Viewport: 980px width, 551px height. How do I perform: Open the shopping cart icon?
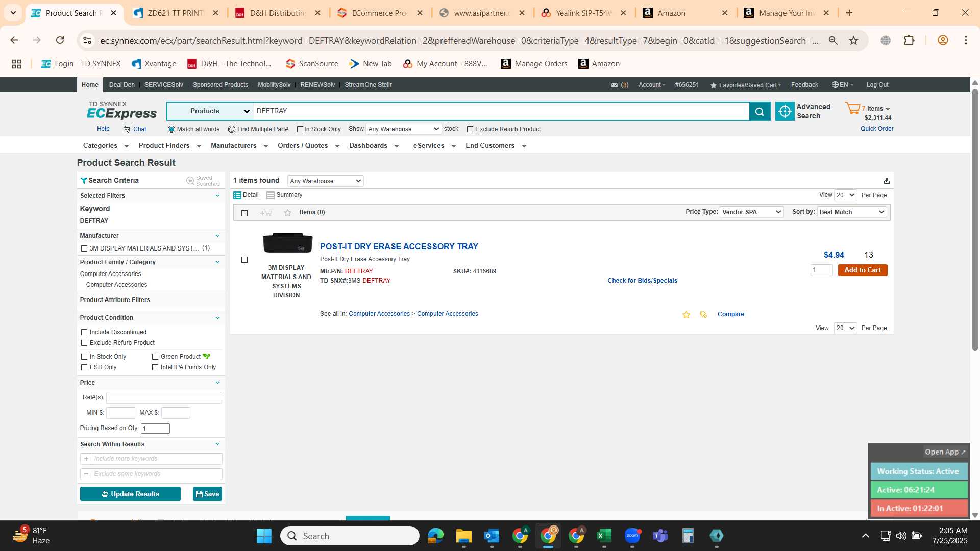click(852, 108)
